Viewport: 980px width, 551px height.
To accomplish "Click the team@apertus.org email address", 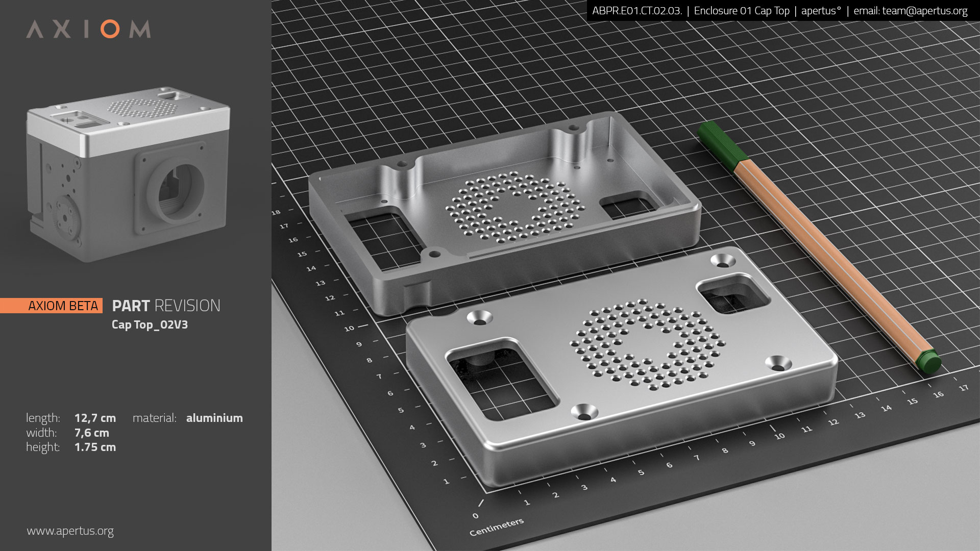I will tap(924, 11).
